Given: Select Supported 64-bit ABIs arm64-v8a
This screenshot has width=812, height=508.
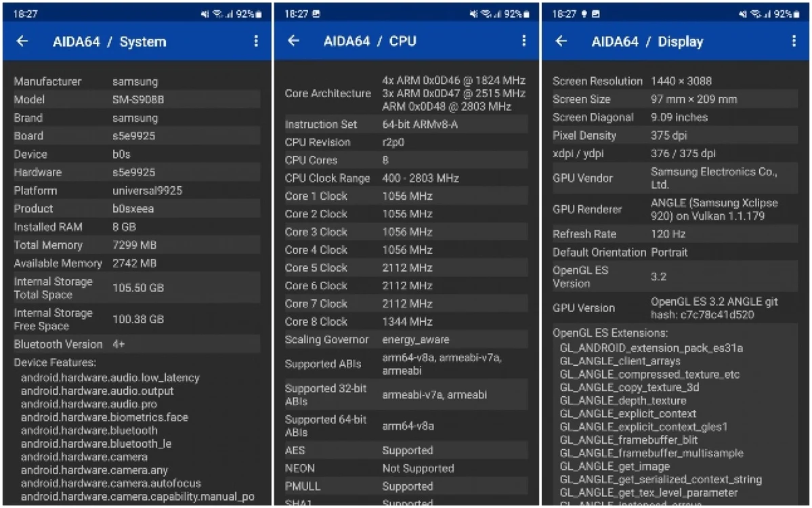Looking at the screenshot, I should 406,426.
